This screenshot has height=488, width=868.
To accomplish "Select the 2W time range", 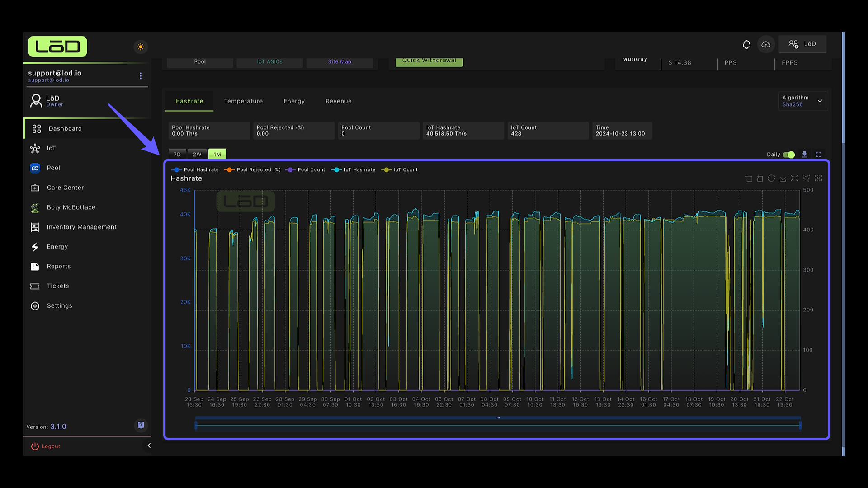I will click(197, 154).
